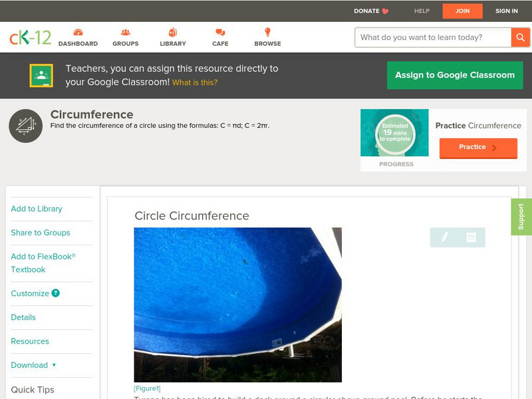Click the arrow on Practice button

click(x=494, y=148)
